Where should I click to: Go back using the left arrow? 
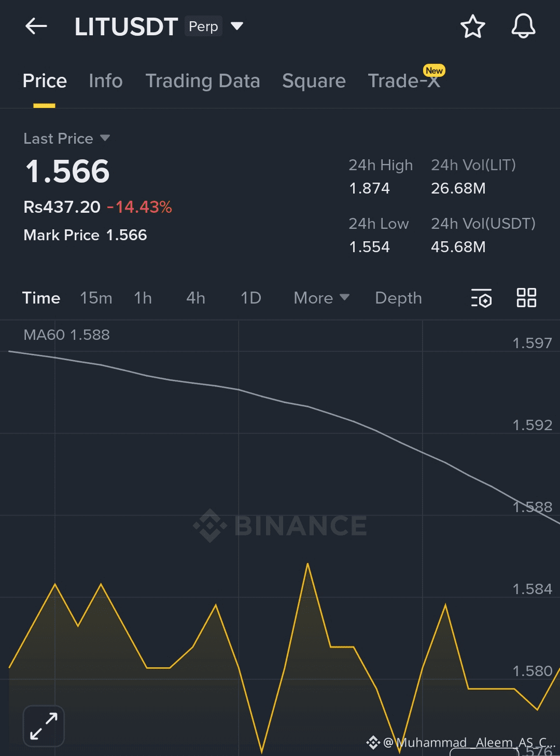click(x=36, y=26)
